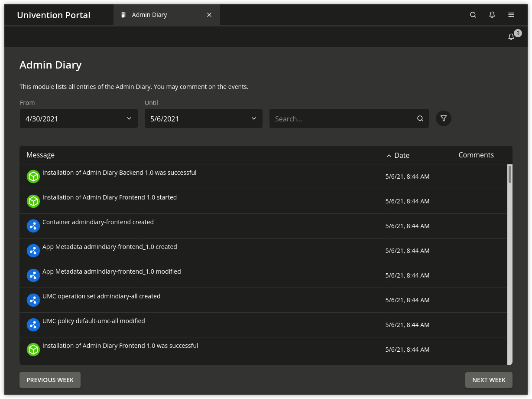Open the Until date dropdown

click(254, 118)
